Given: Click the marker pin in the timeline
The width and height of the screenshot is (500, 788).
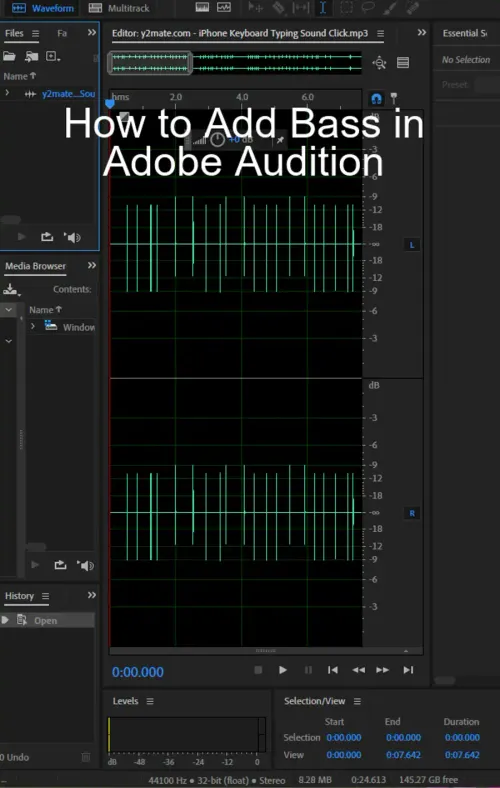Looking at the screenshot, I should coord(394,98).
